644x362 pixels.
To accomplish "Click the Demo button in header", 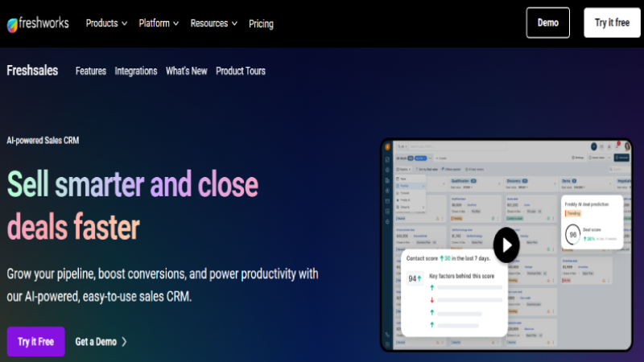I will [x=548, y=23].
